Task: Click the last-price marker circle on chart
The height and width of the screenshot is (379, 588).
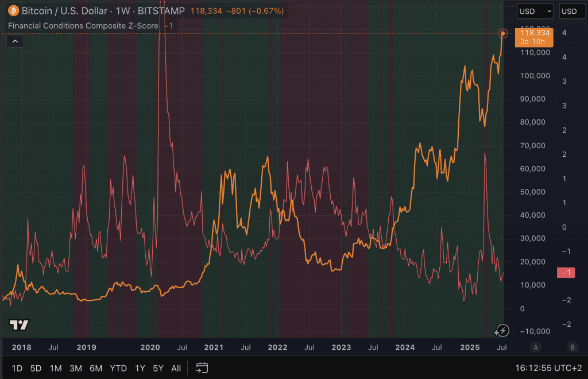Action: 503,34
